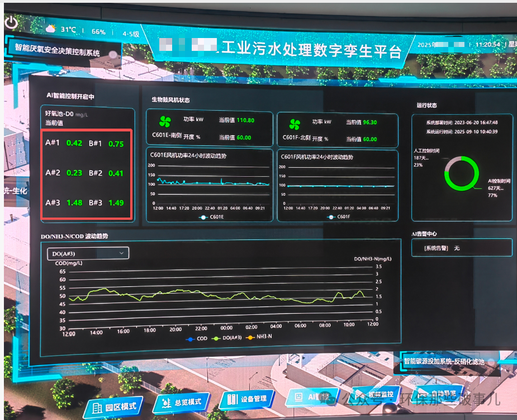Screen dimensions: 517x420
Task: Click the C601E 24-hour power trend line
Action: point(214,182)
